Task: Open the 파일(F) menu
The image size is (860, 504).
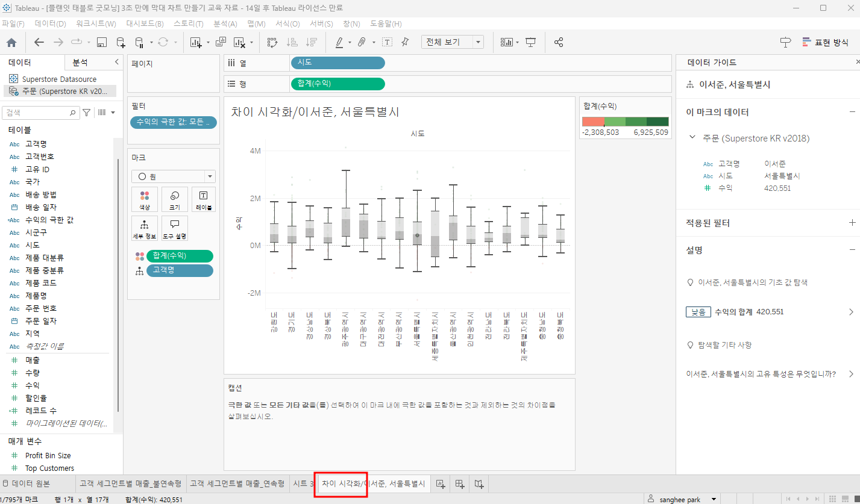Action: click(x=13, y=23)
